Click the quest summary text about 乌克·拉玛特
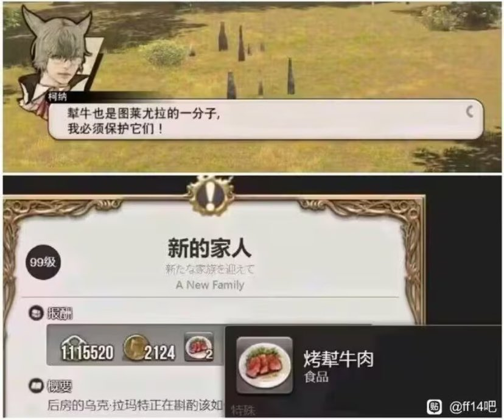 pos(135,405)
